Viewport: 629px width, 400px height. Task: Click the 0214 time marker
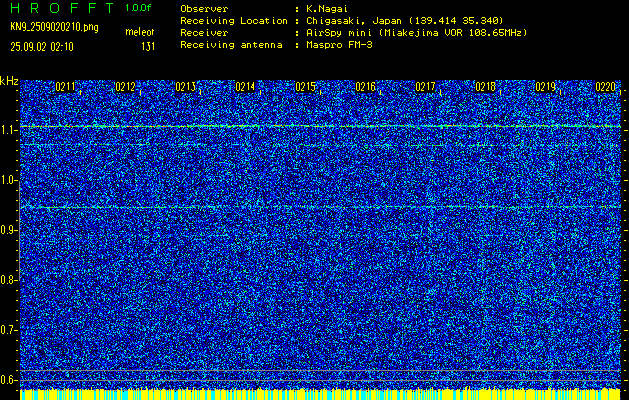pos(245,87)
